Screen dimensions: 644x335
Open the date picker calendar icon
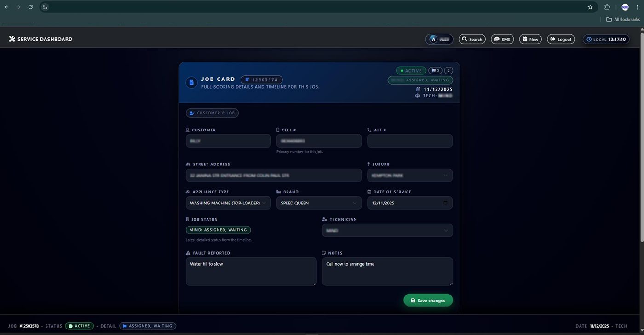[445, 203]
